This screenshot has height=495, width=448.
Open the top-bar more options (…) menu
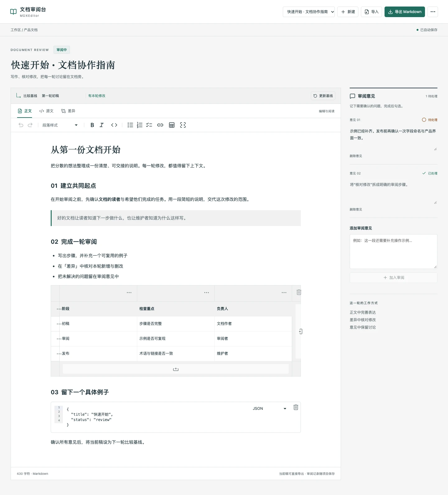tap(433, 12)
